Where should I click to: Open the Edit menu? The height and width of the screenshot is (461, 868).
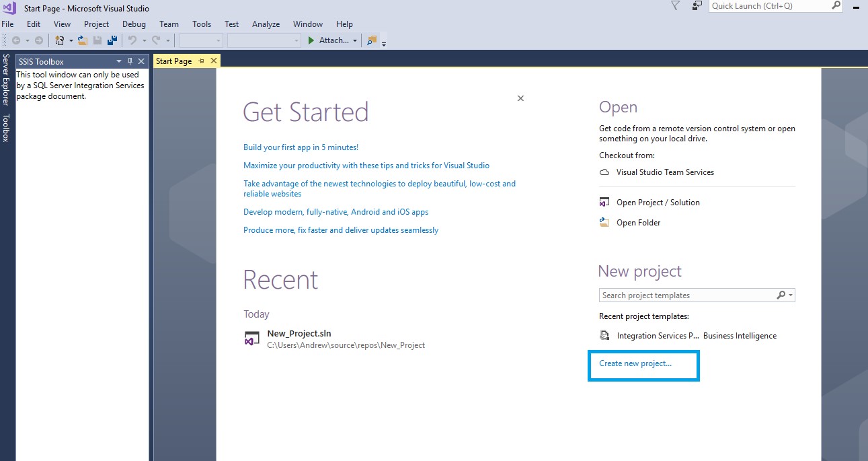click(x=34, y=24)
